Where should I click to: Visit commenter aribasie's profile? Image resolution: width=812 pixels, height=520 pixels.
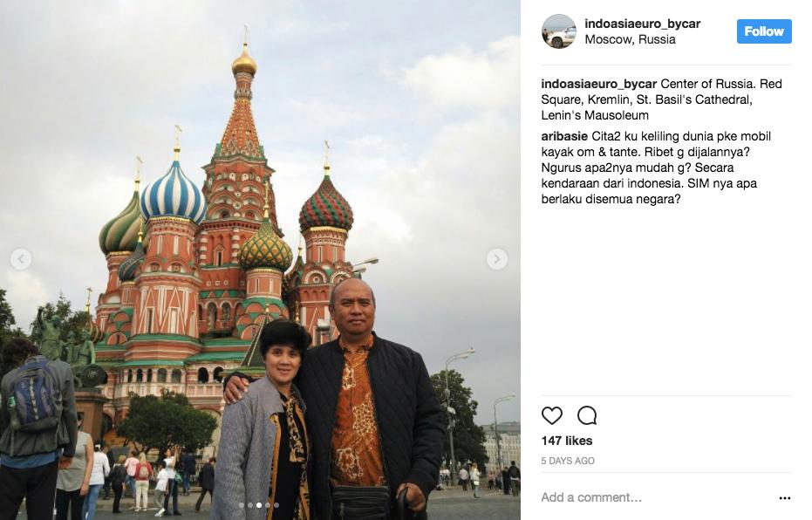564,136
